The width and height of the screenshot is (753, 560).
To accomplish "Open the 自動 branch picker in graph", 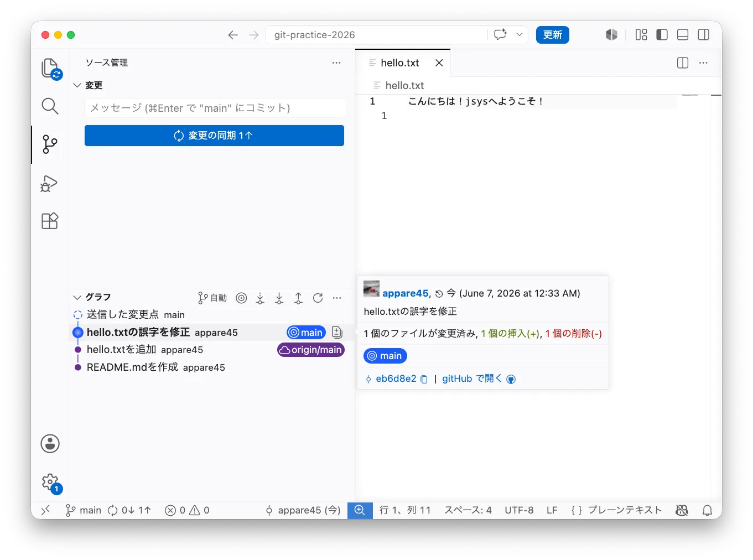I will pyautogui.click(x=212, y=298).
